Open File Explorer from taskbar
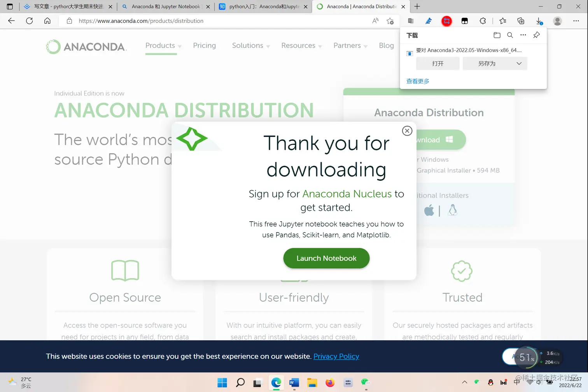 [312, 383]
